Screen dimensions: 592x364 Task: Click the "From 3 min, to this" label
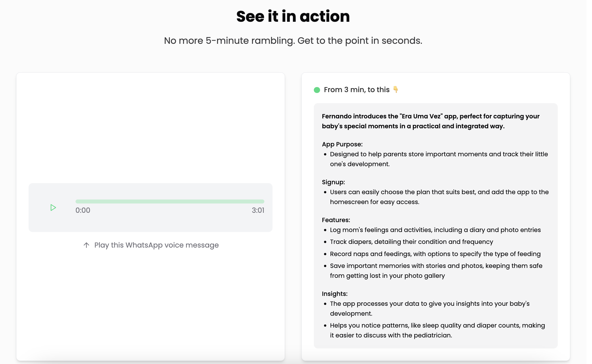(x=357, y=90)
